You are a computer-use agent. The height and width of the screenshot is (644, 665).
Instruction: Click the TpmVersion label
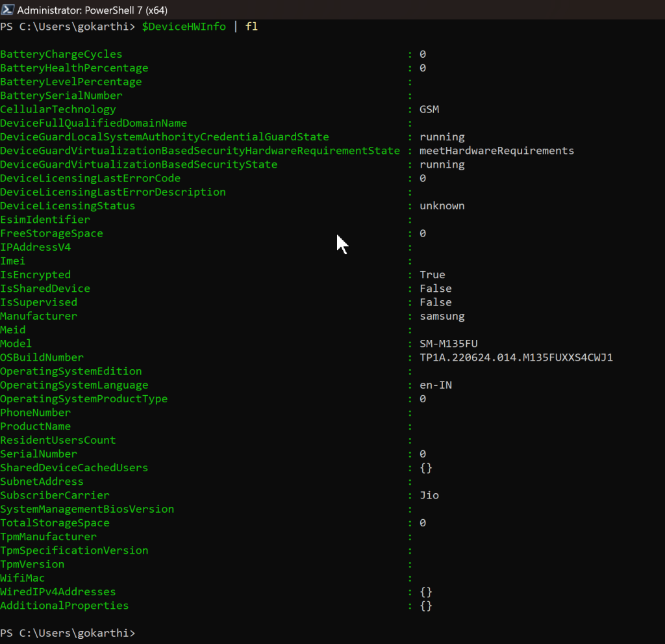click(32, 564)
